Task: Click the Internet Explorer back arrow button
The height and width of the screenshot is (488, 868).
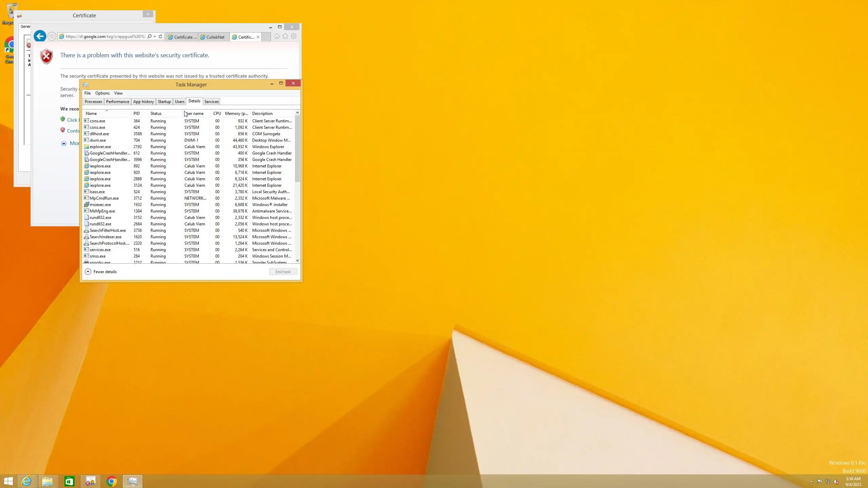Action: [x=40, y=36]
